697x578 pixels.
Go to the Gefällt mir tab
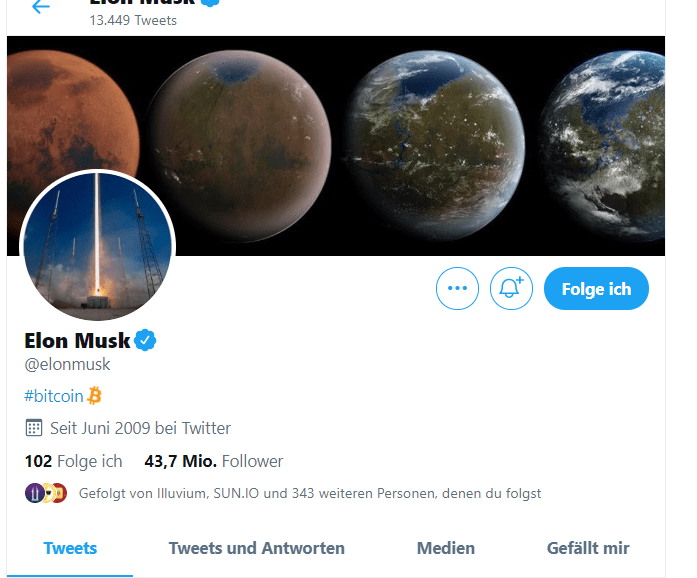588,548
